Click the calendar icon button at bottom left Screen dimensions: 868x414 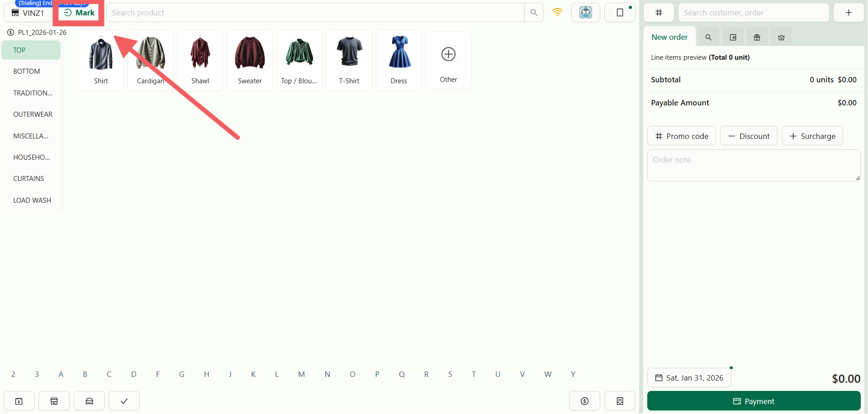point(19,401)
